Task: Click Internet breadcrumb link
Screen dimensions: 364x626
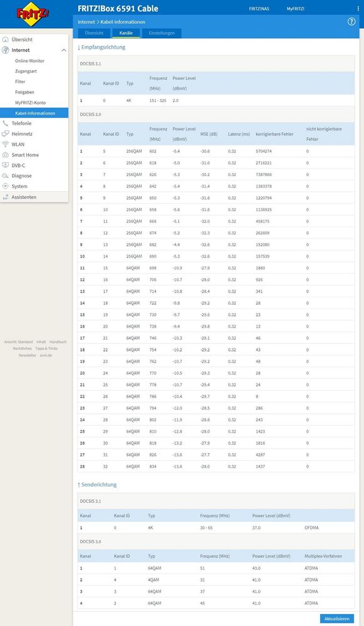Action: [x=86, y=22]
